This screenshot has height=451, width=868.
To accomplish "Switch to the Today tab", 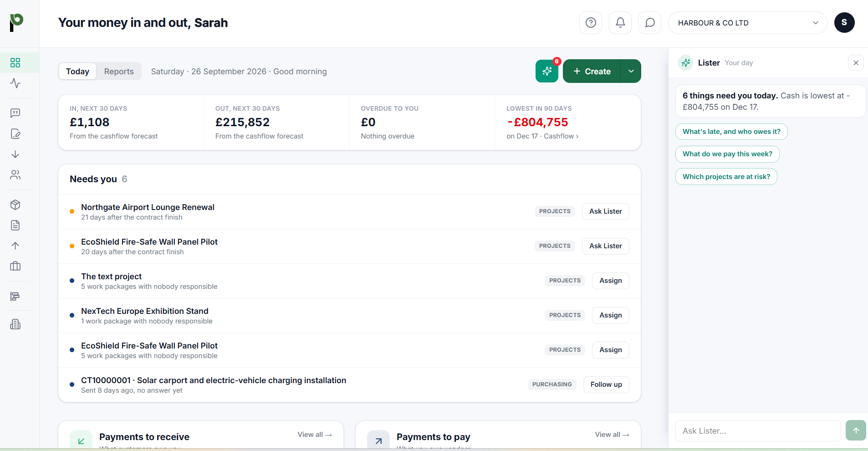I will 77,72.
